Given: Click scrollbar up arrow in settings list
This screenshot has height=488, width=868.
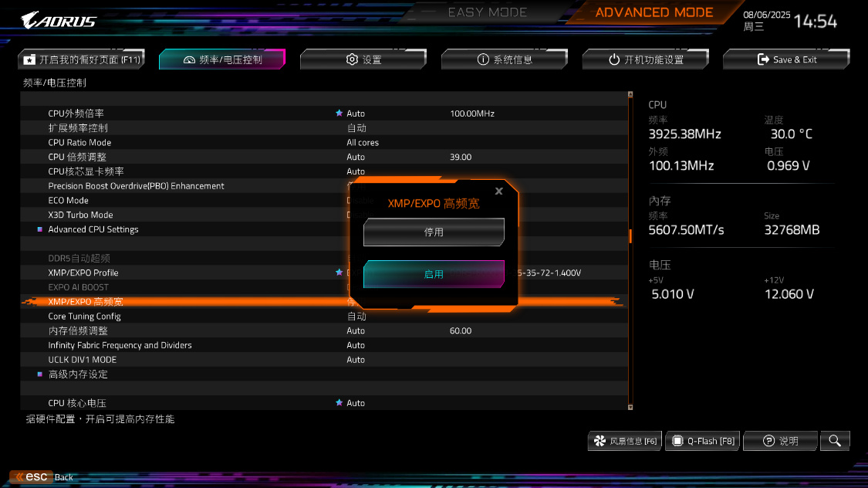Looking at the screenshot, I should click(x=630, y=95).
